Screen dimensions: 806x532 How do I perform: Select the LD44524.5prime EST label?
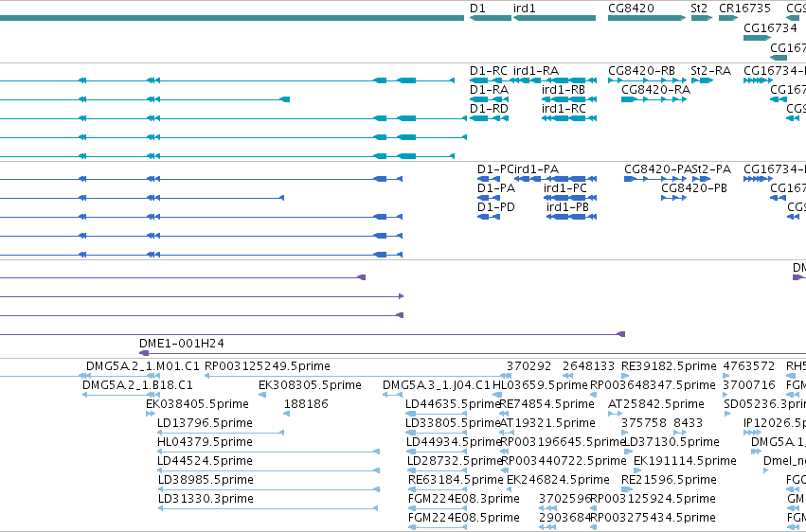pyautogui.click(x=205, y=461)
